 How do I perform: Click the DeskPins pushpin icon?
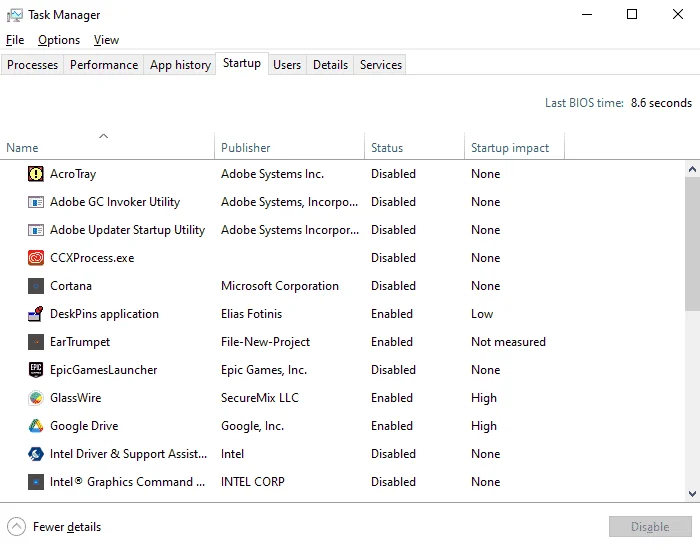(x=36, y=314)
